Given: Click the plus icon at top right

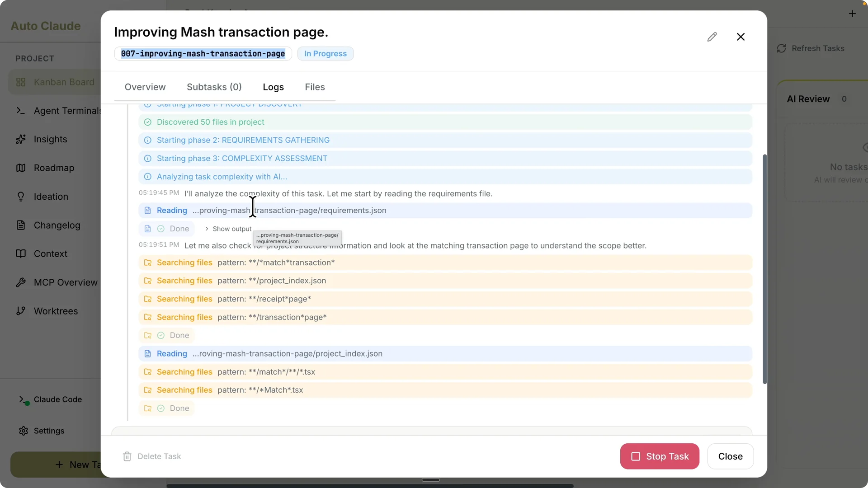Looking at the screenshot, I should pyautogui.click(x=852, y=14).
